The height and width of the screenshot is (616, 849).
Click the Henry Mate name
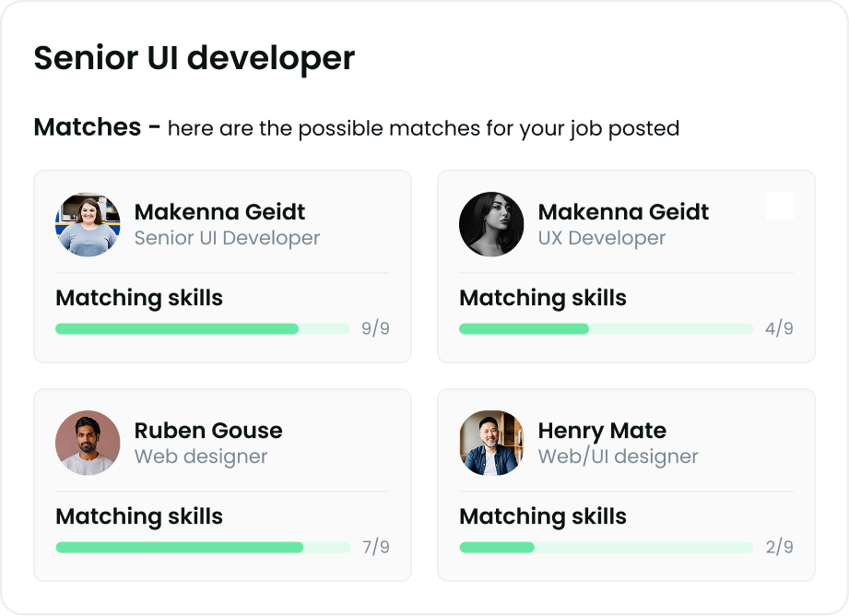[x=602, y=431]
